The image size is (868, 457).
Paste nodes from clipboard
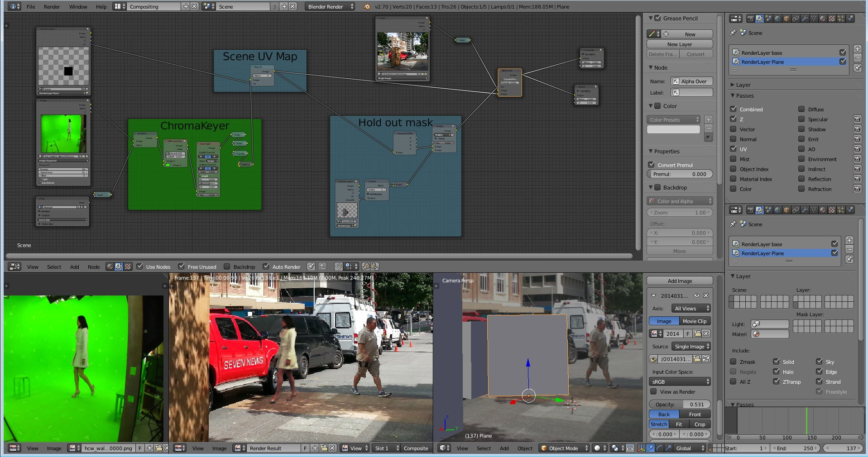[374, 267]
